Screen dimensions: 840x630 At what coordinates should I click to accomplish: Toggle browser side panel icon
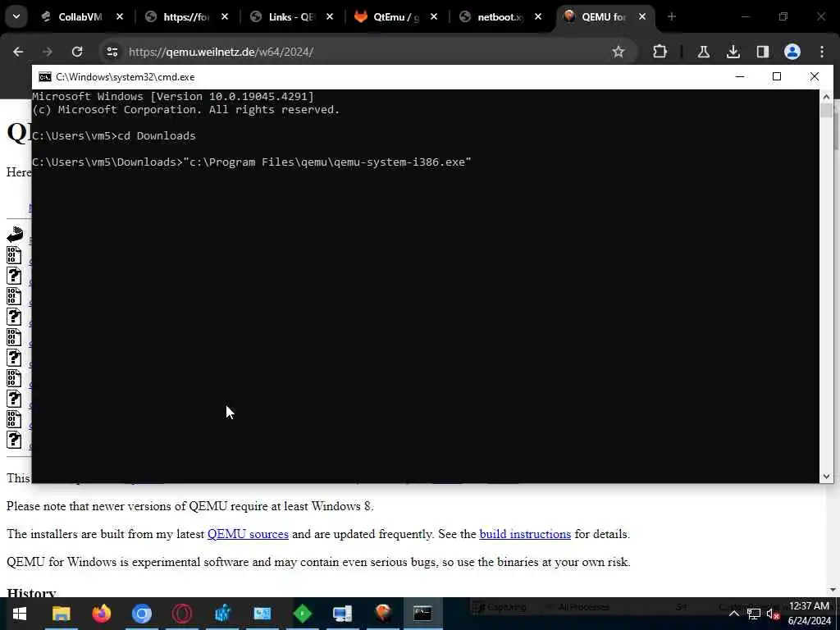click(x=762, y=52)
